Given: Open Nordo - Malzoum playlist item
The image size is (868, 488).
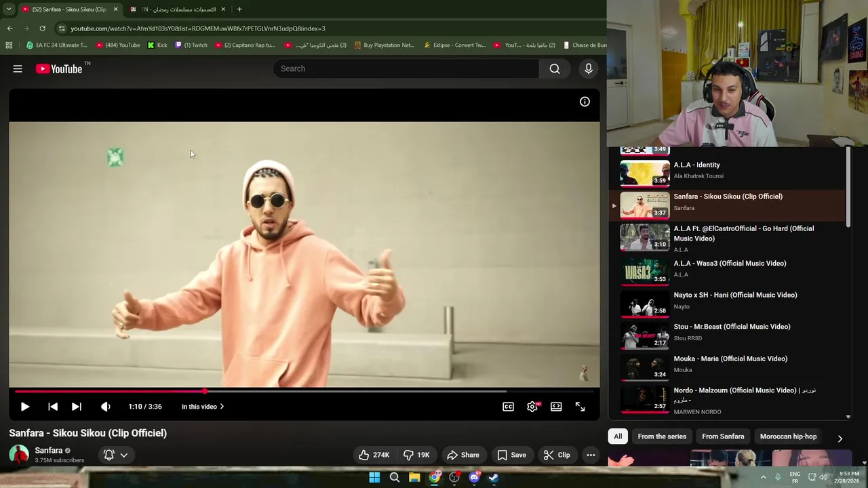Looking at the screenshot, I should pos(728,399).
